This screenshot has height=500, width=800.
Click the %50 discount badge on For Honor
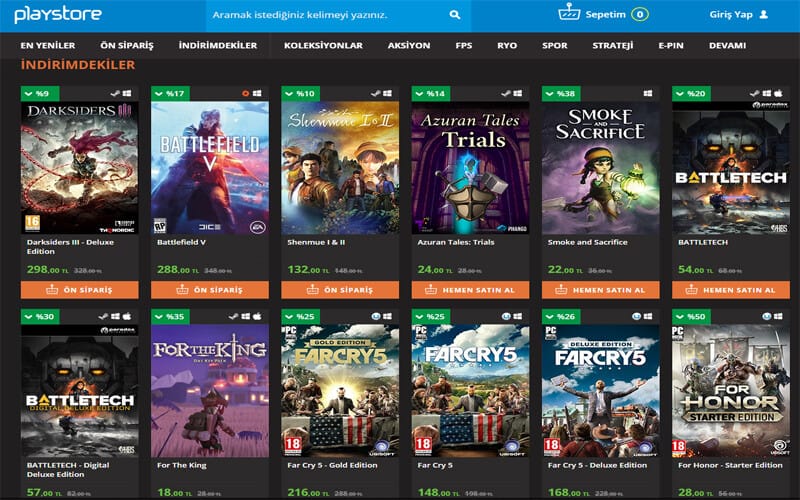[691, 316]
